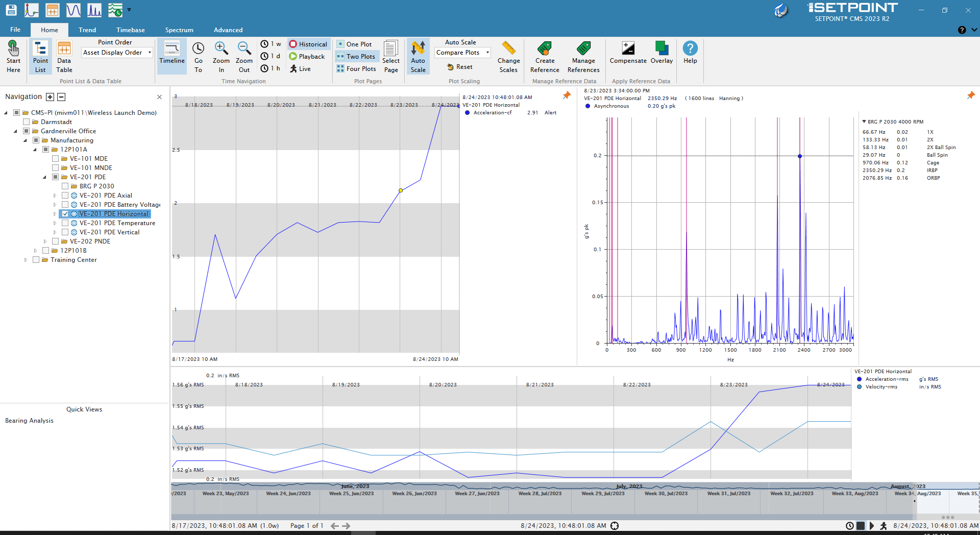
Task: Open the quick access toolbar customize arrow
Action: pos(129,10)
